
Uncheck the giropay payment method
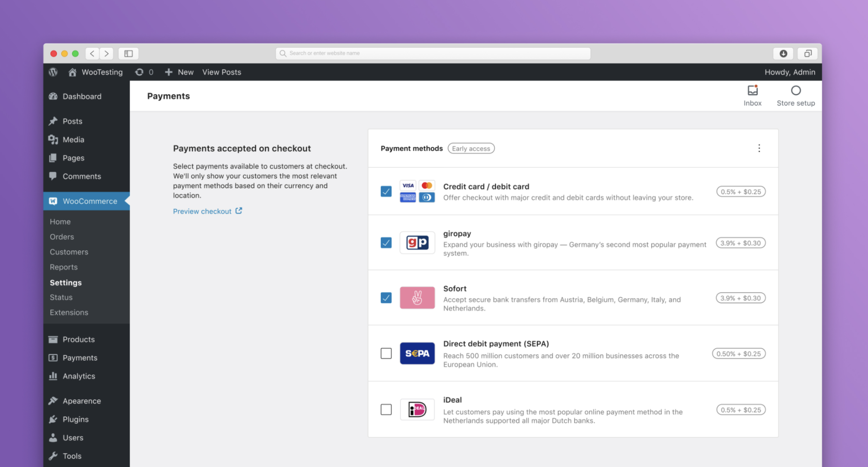click(386, 243)
